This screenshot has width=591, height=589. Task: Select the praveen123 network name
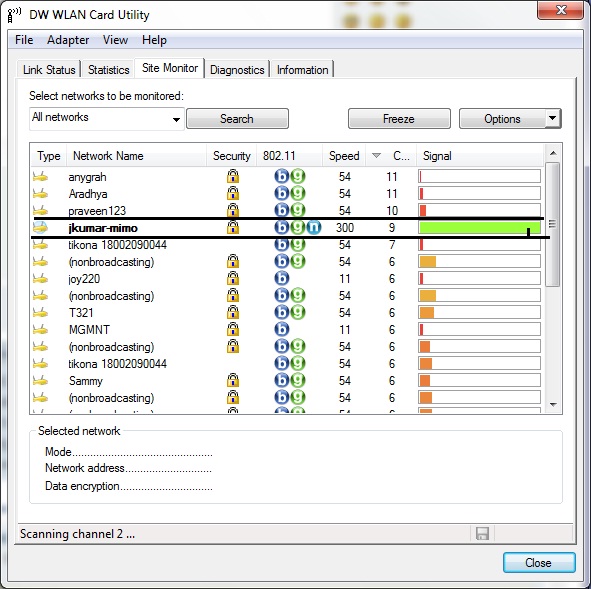coord(97,211)
